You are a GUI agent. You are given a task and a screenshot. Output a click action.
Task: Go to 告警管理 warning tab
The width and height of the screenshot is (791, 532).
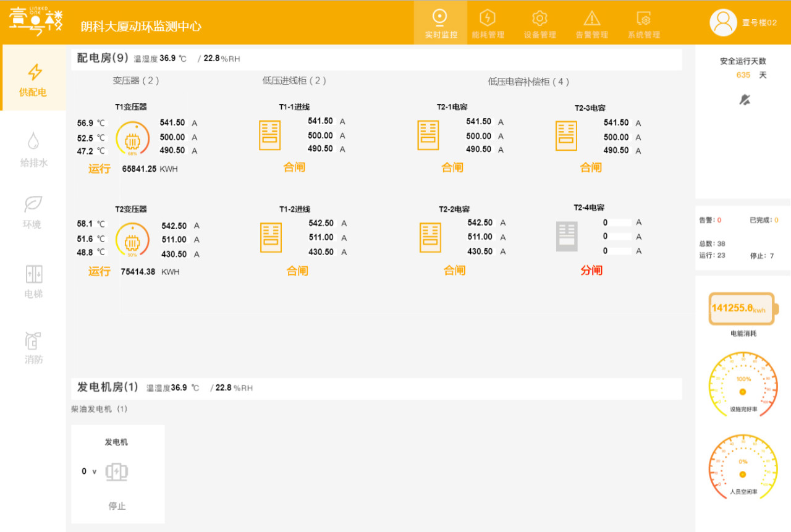click(x=591, y=23)
